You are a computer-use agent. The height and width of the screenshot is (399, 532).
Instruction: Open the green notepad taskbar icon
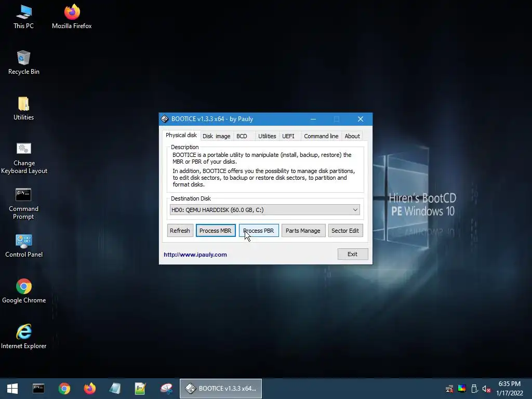[140, 389]
